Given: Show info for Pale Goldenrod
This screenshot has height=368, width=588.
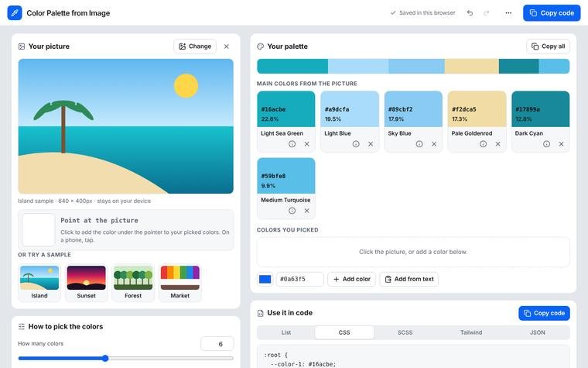Looking at the screenshot, I should click(483, 144).
